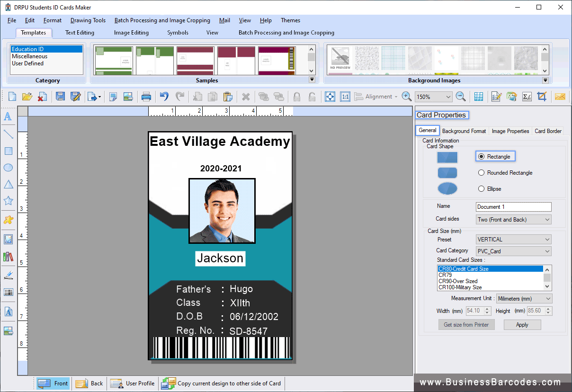This screenshot has height=392, width=572.
Task: Open the Drawing Tools menu
Action: point(88,20)
